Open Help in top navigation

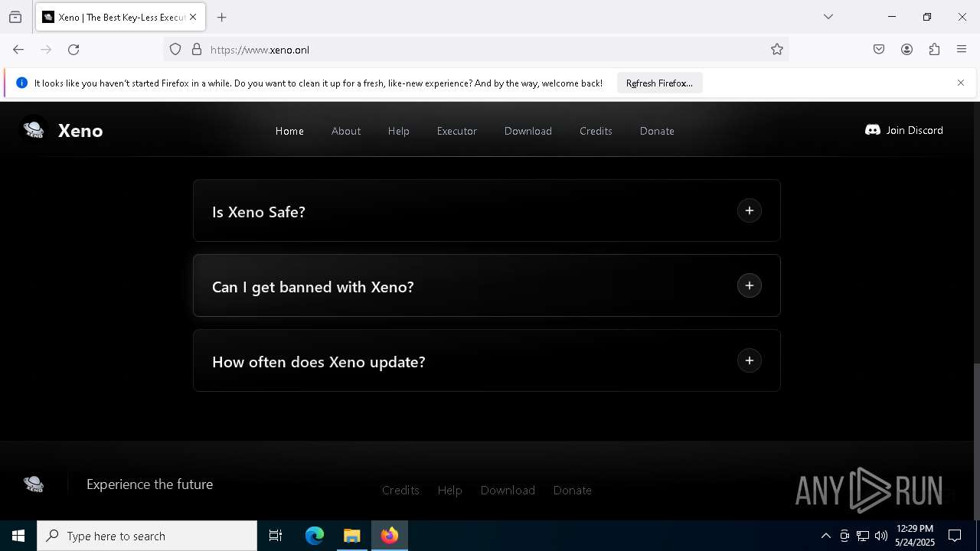(x=398, y=131)
